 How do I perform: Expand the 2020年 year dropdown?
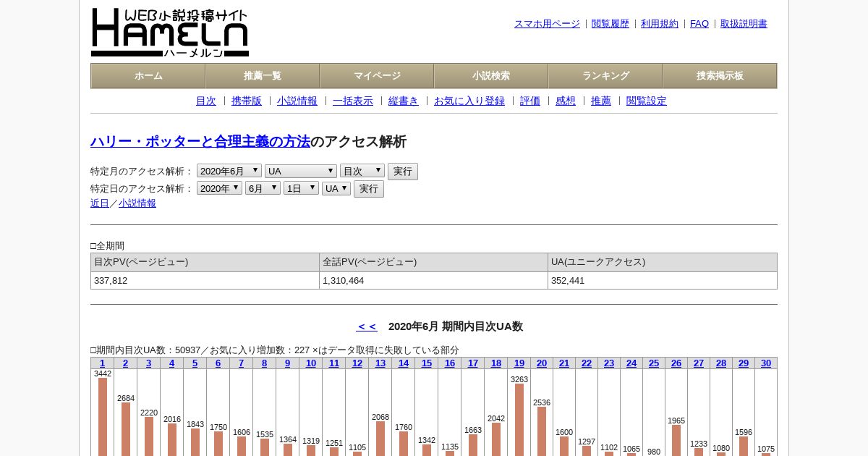[219, 188]
